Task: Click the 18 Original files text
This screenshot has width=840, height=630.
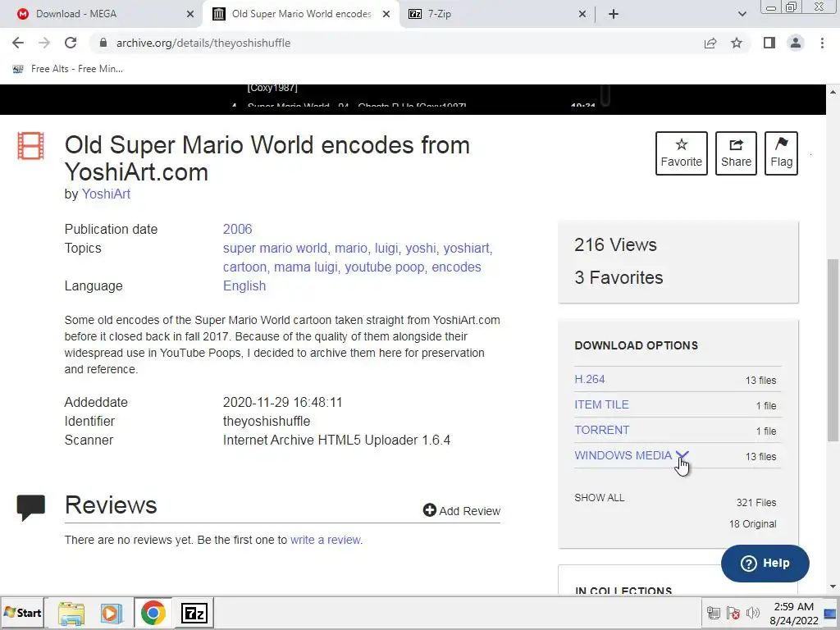Action: tap(752, 524)
